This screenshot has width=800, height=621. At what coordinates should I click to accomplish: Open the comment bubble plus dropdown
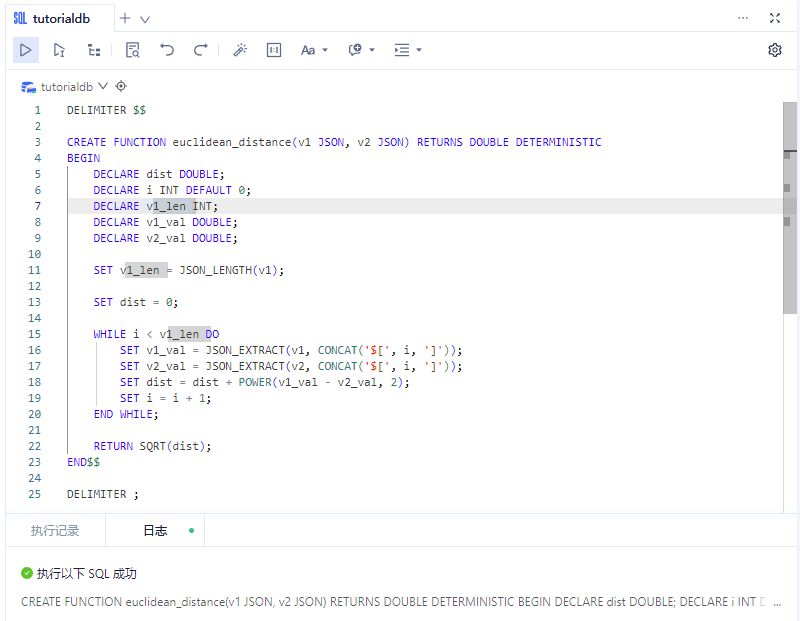361,50
